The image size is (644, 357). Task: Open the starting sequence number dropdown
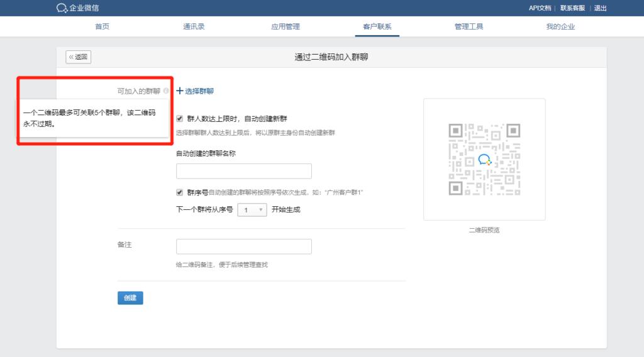252,210
